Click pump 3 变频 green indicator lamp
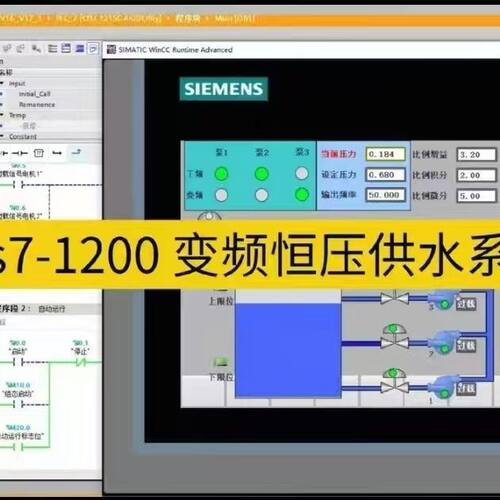The width and height of the screenshot is (500, 500). (x=302, y=195)
